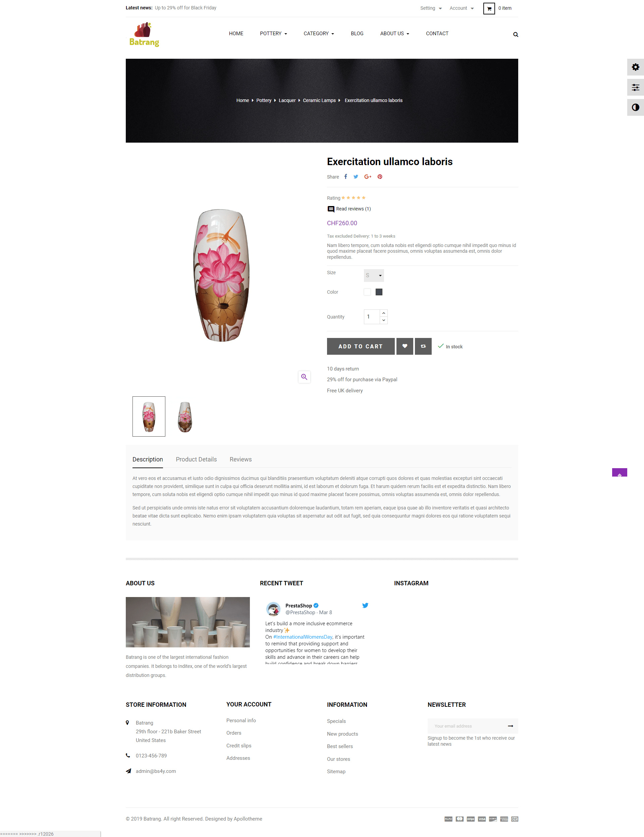Toggle the contrast side panel icon

[635, 107]
